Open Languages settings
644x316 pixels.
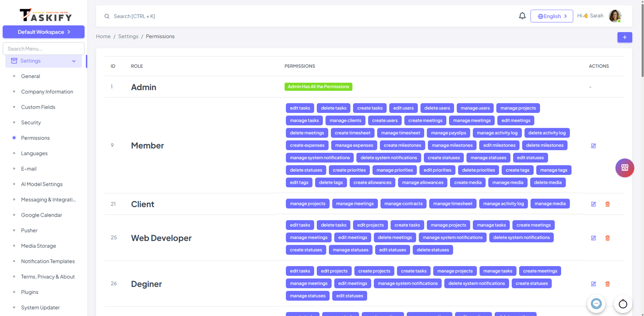(34, 154)
